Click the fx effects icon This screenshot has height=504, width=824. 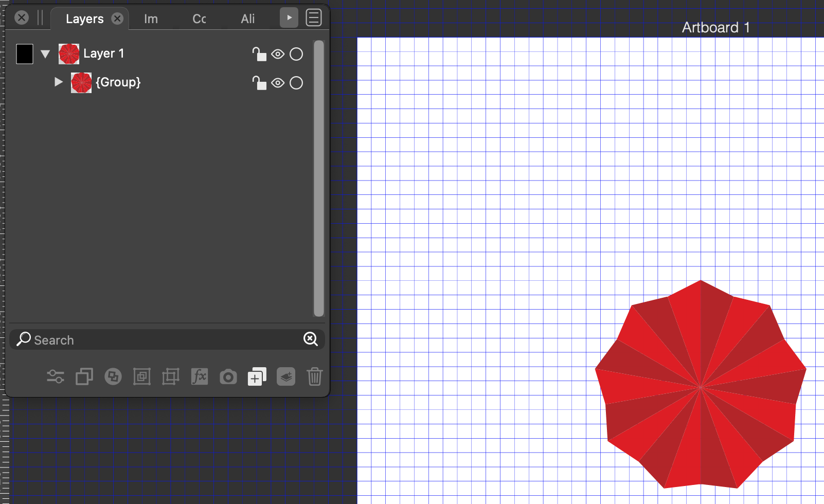tap(199, 377)
